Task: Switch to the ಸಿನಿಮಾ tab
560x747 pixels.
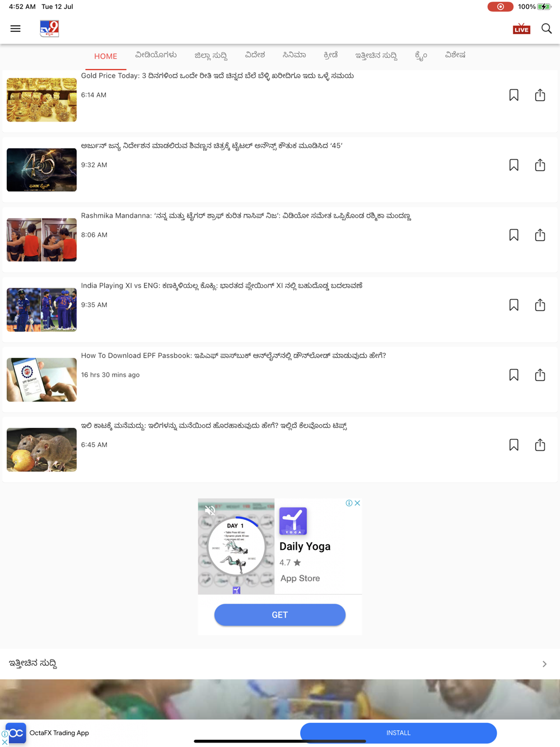Action: (294, 55)
